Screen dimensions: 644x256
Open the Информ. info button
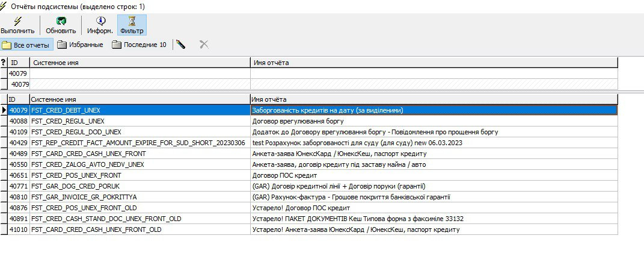click(x=100, y=21)
